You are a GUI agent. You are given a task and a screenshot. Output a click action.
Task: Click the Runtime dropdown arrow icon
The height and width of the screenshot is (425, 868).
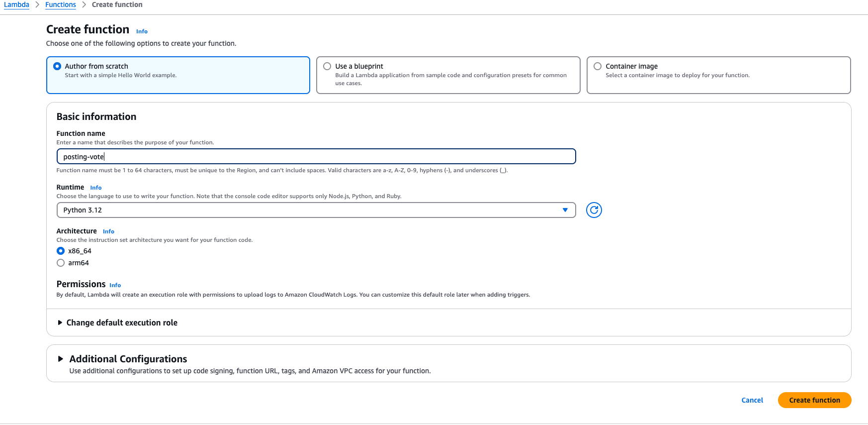pos(565,210)
